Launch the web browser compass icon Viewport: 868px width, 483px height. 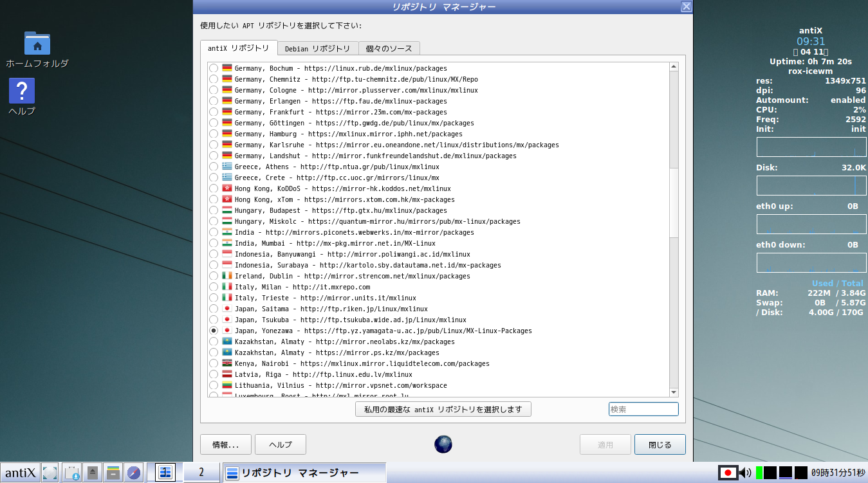pos(134,473)
